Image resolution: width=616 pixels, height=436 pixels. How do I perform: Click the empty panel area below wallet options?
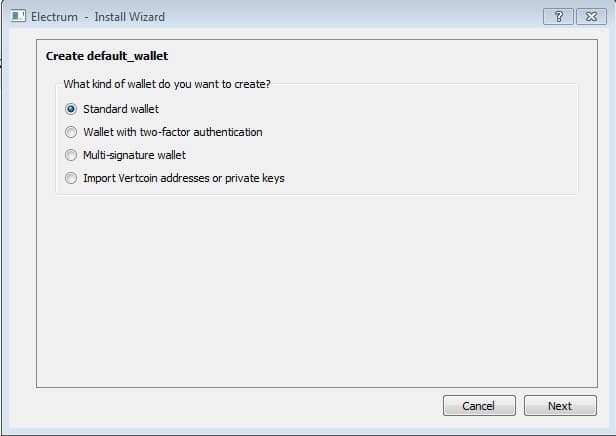point(317,291)
